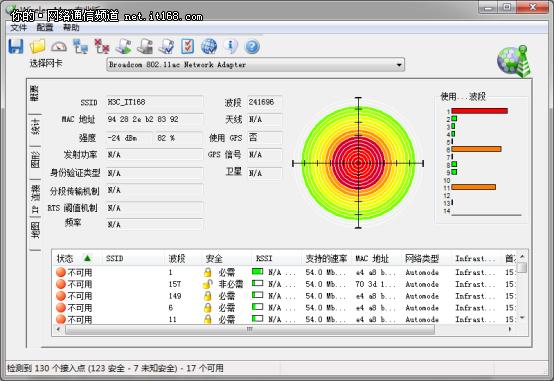The width and height of the screenshot is (554, 381).
Task: Click the list's right scroll arrow
Action: (509, 329)
